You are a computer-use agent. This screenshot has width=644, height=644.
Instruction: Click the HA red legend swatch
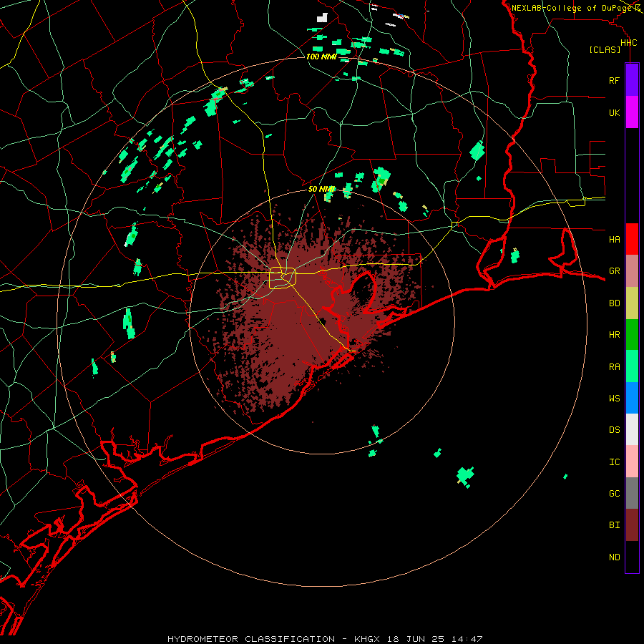(x=632, y=239)
